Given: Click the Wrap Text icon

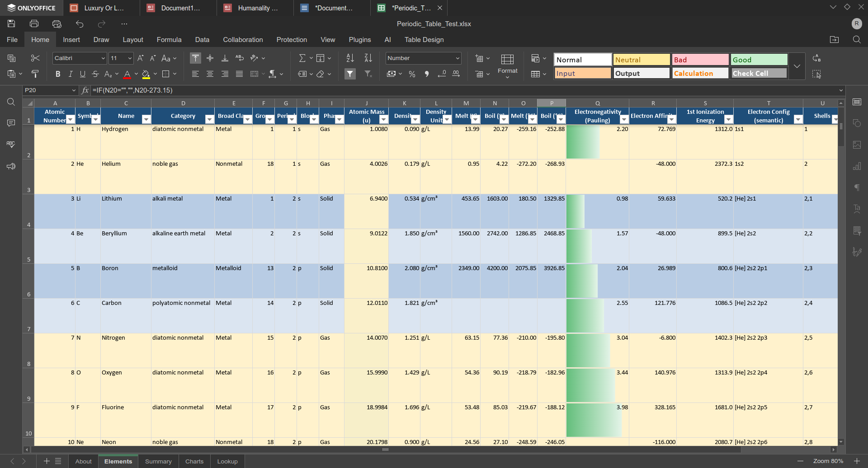Looking at the screenshot, I should 240,58.
